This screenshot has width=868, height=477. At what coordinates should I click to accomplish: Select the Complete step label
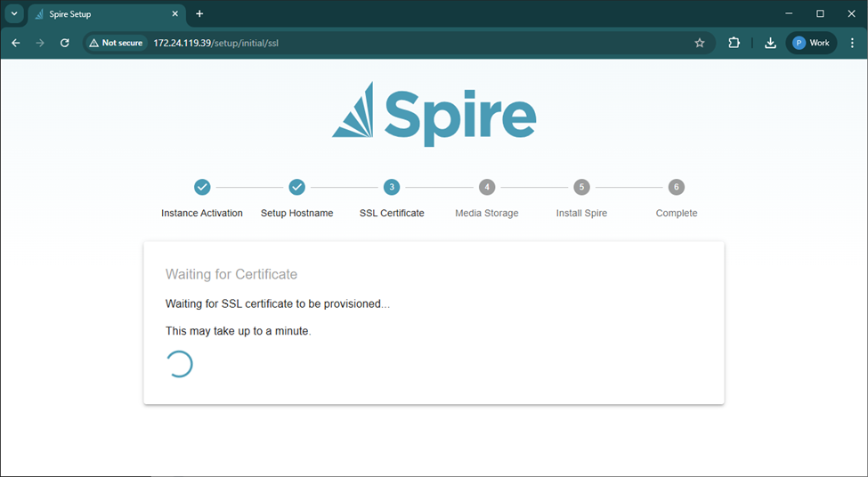coord(677,213)
